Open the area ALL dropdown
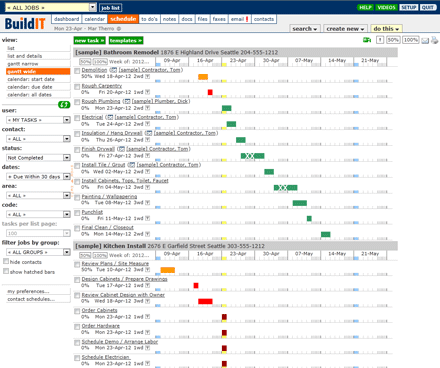Image resolution: width=440 pixels, height=368 pixels. coord(38,196)
